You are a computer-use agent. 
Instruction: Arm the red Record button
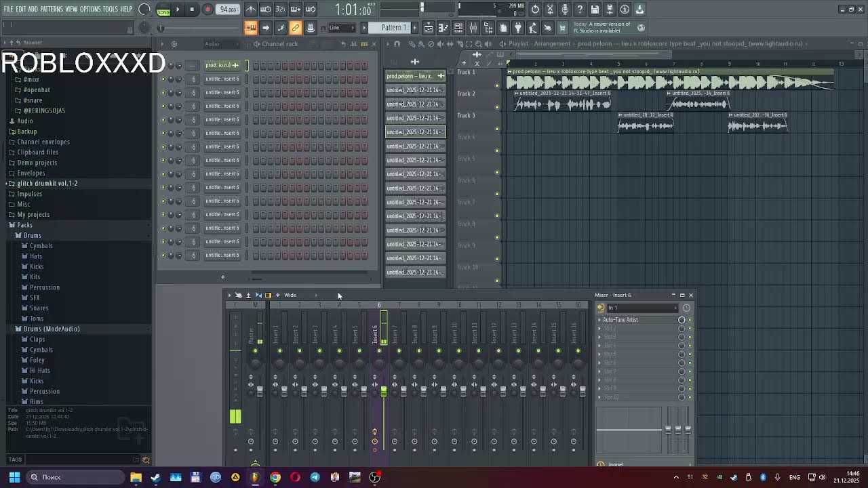point(208,9)
